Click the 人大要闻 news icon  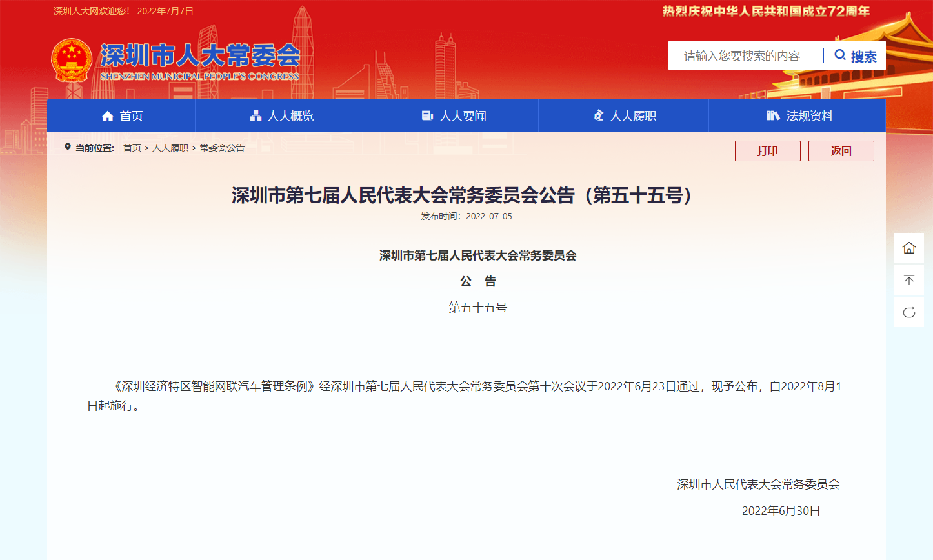[427, 115]
